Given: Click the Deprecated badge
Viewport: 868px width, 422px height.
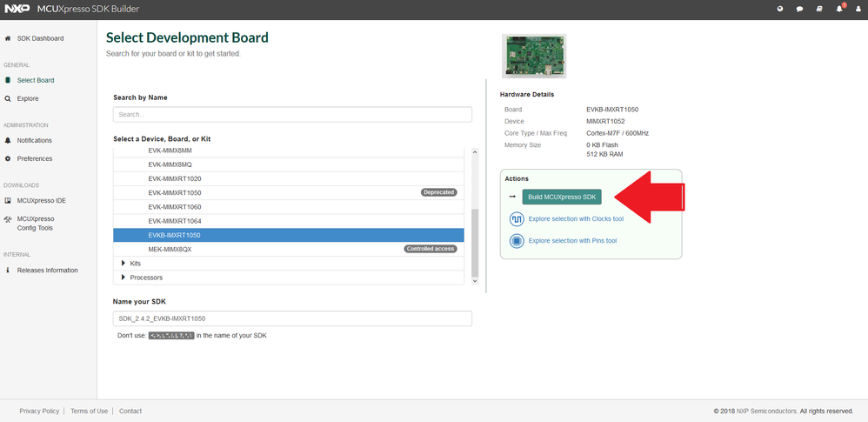Looking at the screenshot, I should (x=438, y=192).
